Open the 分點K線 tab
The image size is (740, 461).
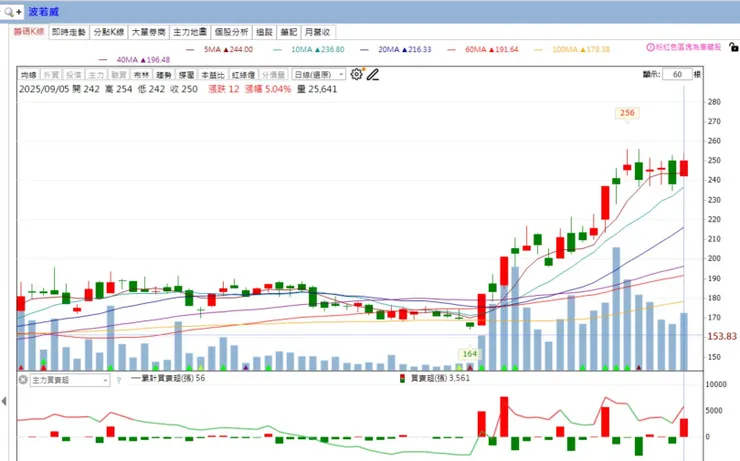coord(109,32)
